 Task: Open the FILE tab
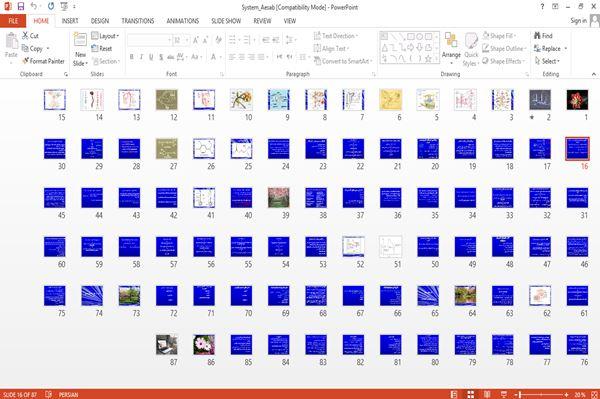pos(13,21)
